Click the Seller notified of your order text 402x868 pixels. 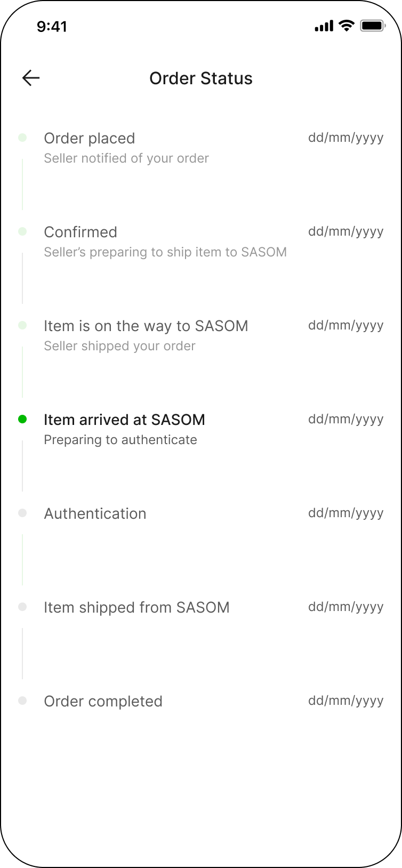tap(126, 158)
